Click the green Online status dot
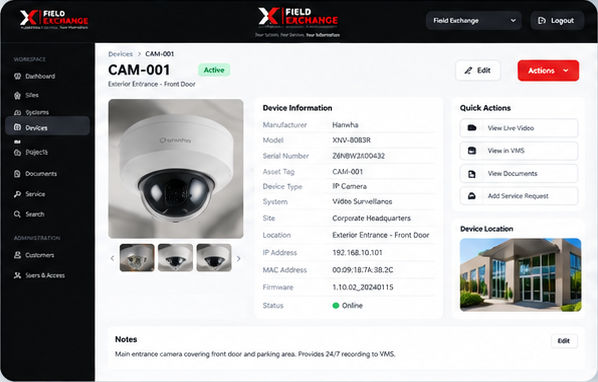Image resolution: width=598 pixels, height=382 pixels. (336, 305)
